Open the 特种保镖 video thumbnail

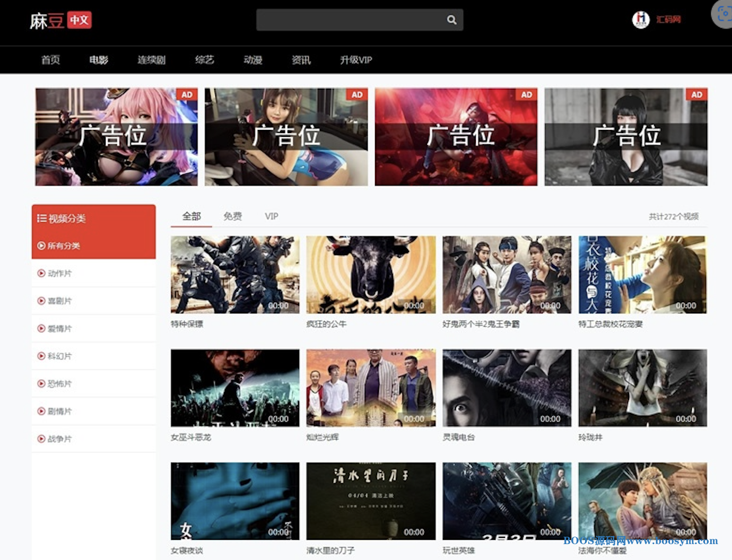point(235,275)
